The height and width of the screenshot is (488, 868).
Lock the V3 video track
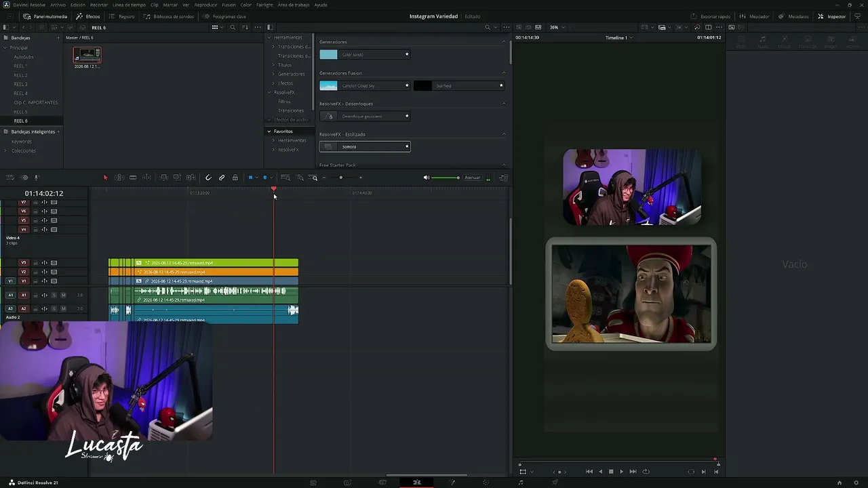tap(35, 263)
